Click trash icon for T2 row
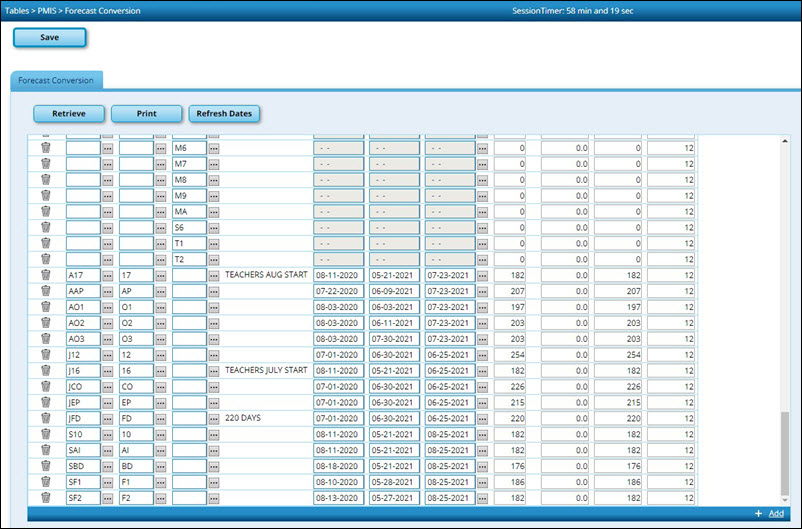Image resolution: width=802 pixels, height=529 pixels. [x=46, y=258]
